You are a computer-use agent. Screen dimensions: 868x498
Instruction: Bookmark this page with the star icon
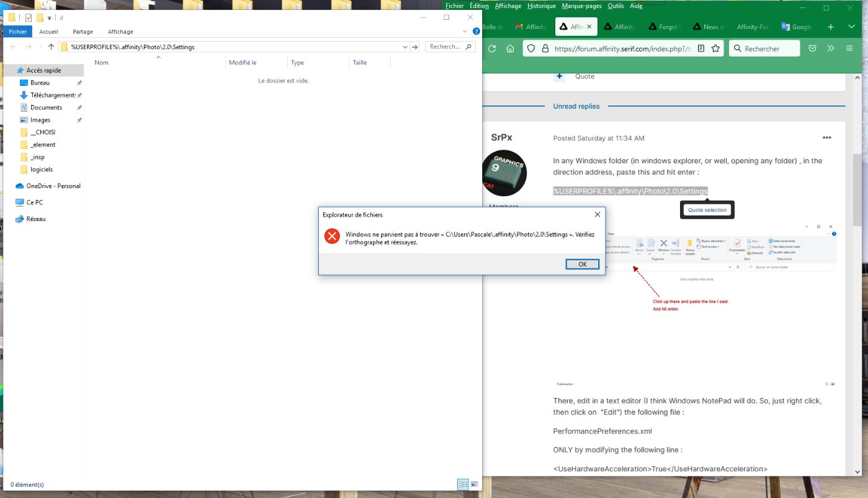[x=715, y=48]
